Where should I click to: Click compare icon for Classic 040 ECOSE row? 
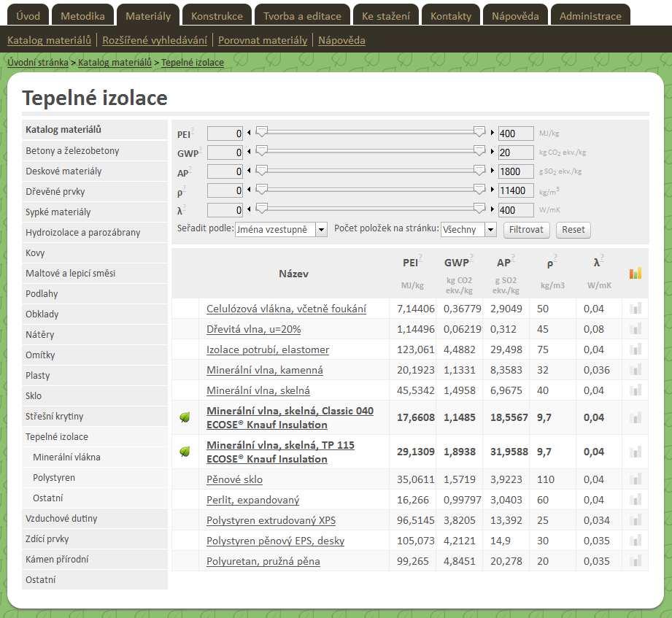[x=635, y=417]
